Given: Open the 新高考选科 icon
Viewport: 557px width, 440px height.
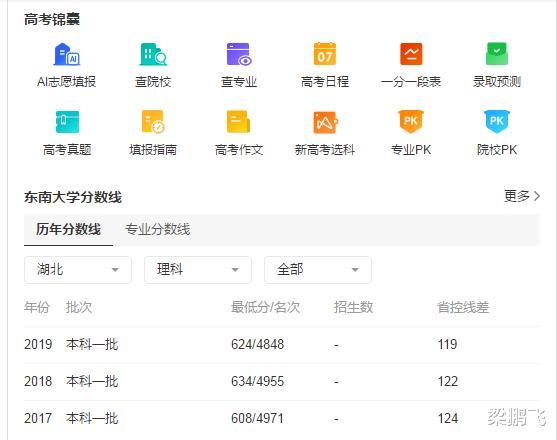Looking at the screenshot, I should tap(325, 122).
